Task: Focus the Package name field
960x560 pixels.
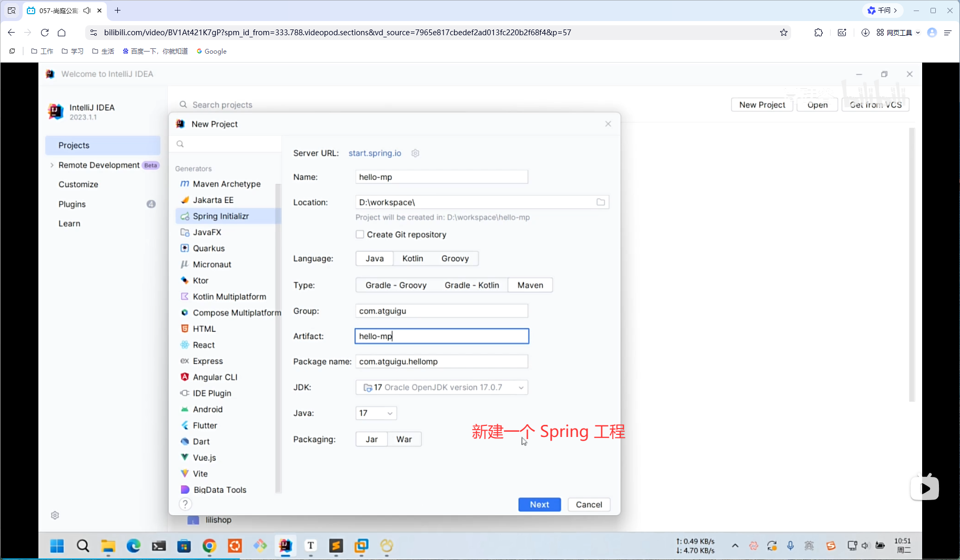Action: tap(441, 362)
